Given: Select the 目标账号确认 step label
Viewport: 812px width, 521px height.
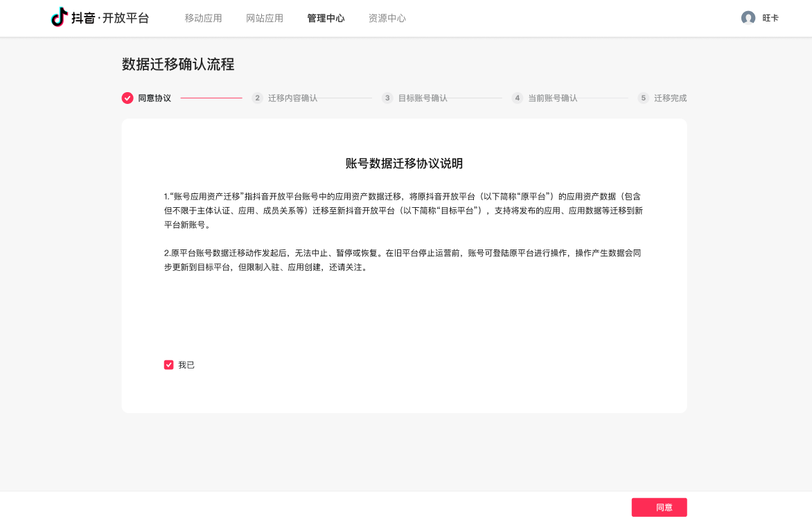Looking at the screenshot, I should click(423, 98).
